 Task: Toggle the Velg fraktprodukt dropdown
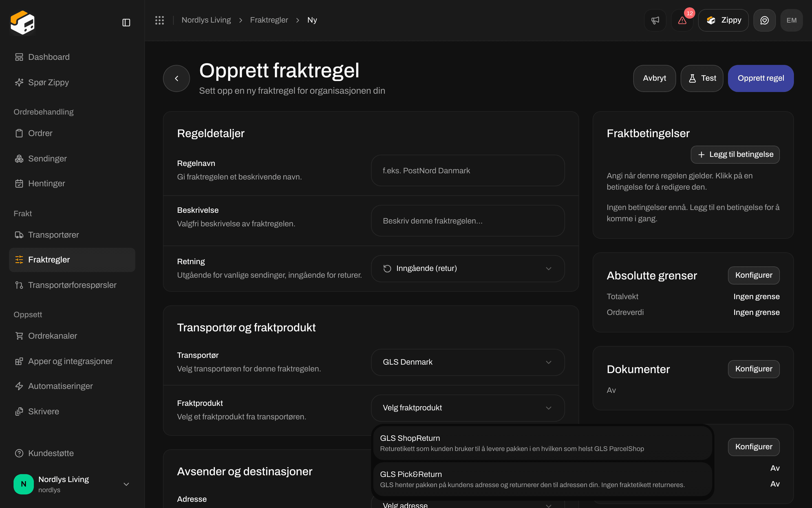[468, 408]
